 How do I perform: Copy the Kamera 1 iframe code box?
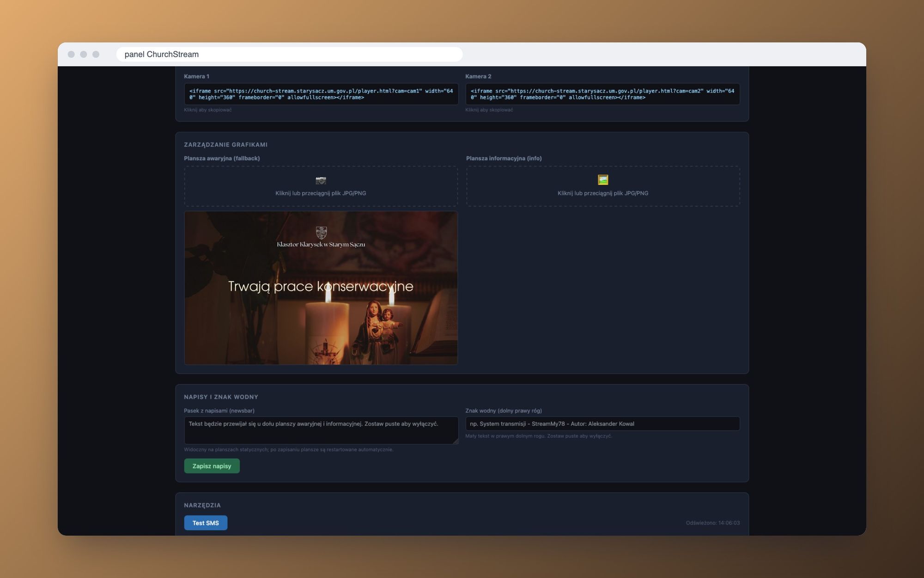click(x=321, y=94)
